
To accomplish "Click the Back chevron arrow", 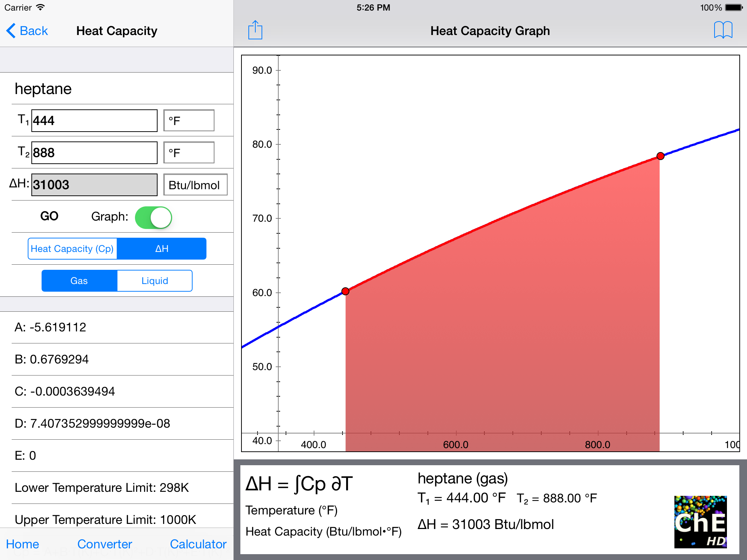I will (x=11, y=31).
